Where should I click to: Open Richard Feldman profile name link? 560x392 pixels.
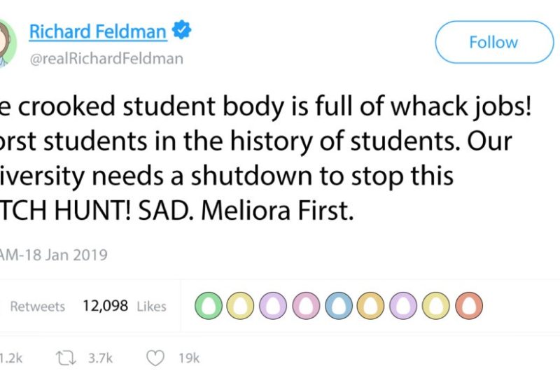click(x=97, y=32)
